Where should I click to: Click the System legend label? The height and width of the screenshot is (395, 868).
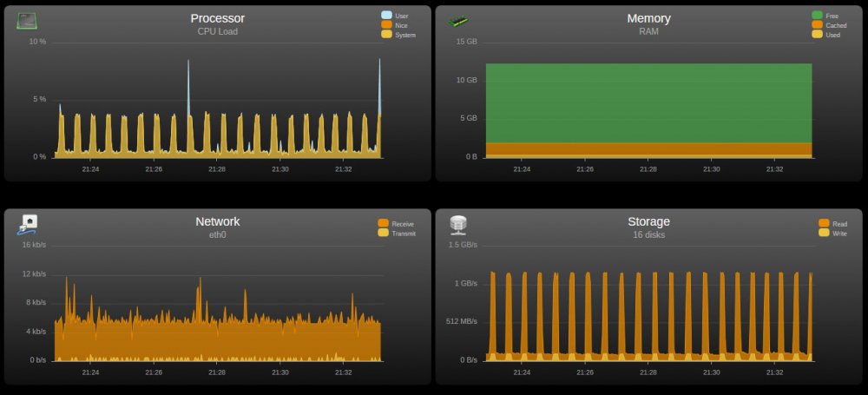pyautogui.click(x=405, y=35)
